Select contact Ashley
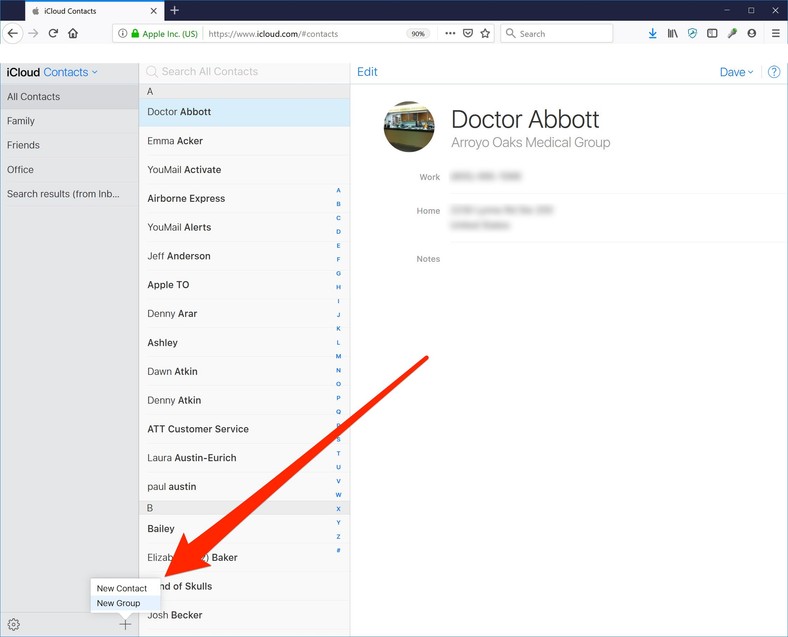This screenshot has width=788, height=637. [x=244, y=343]
